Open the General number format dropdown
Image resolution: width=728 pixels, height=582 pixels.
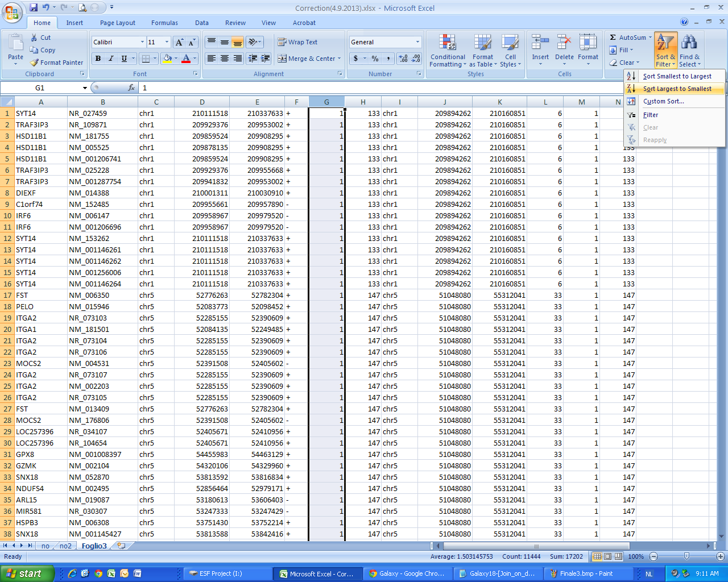pos(417,42)
